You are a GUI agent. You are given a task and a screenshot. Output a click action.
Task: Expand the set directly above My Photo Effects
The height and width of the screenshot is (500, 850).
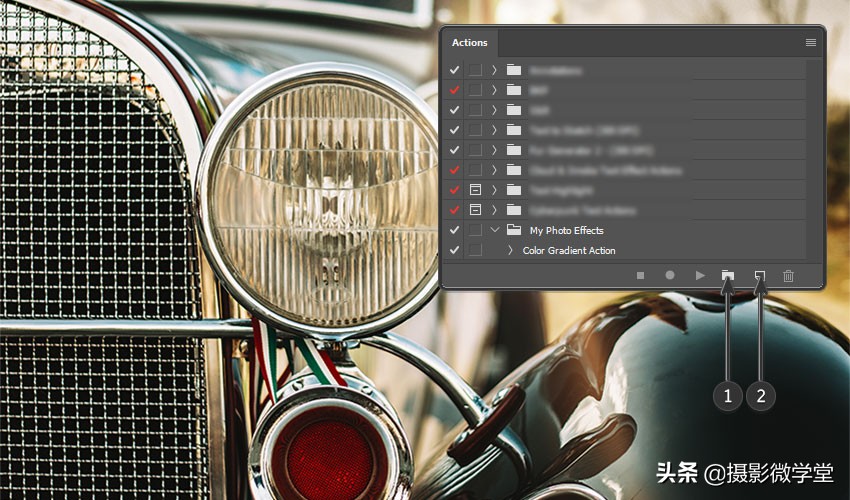coord(494,210)
